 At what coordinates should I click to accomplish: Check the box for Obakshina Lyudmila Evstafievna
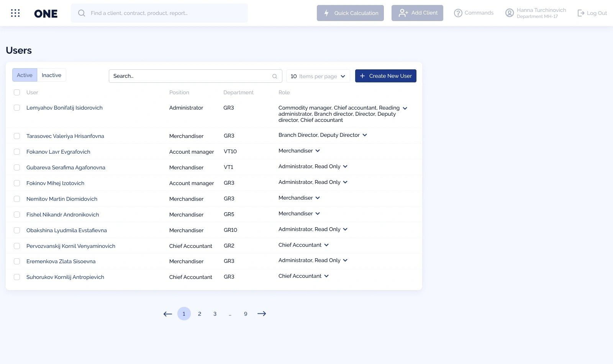(17, 230)
